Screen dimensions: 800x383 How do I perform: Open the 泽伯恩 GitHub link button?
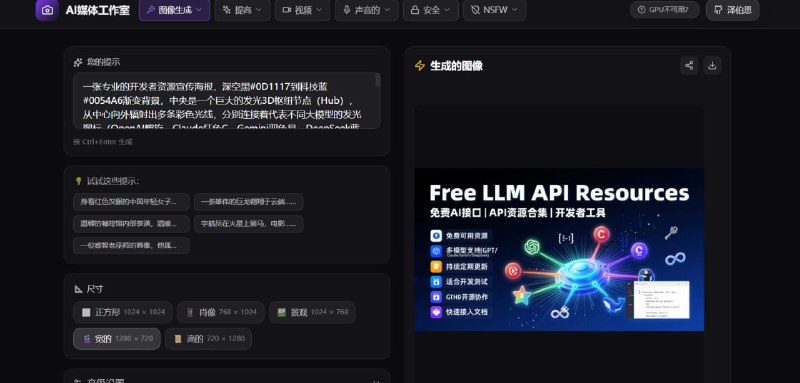coord(733,10)
